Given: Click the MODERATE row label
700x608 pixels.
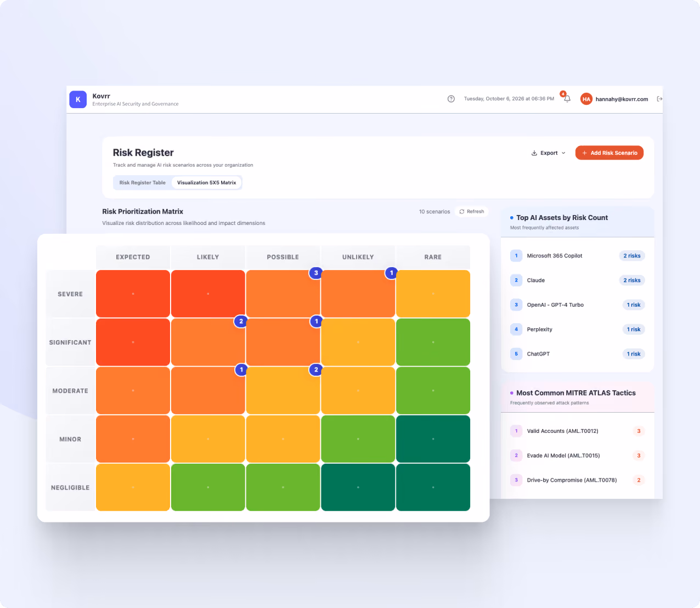Looking at the screenshot, I should (70, 391).
